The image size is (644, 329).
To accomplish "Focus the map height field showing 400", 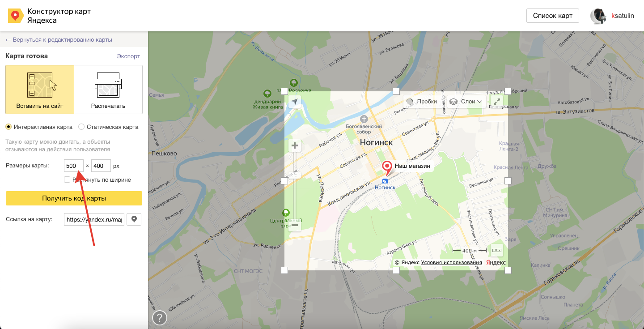I will [101, 166].
